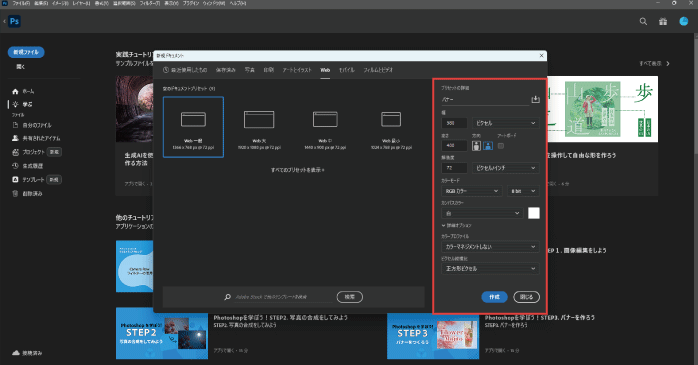Open テンプレート in the sidebar

[x=28, y=179]
